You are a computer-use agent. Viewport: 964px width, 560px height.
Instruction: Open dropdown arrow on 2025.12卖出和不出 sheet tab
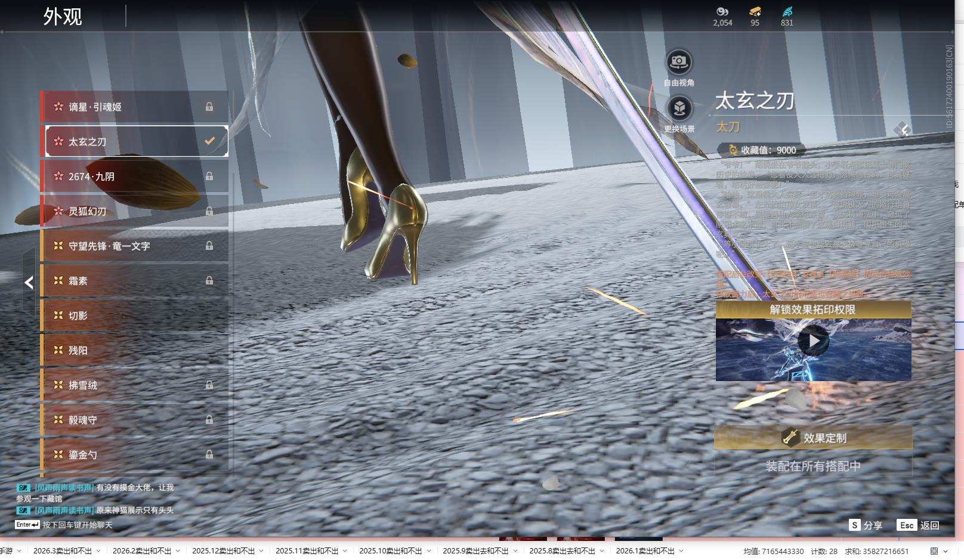[x=261, y=551]
